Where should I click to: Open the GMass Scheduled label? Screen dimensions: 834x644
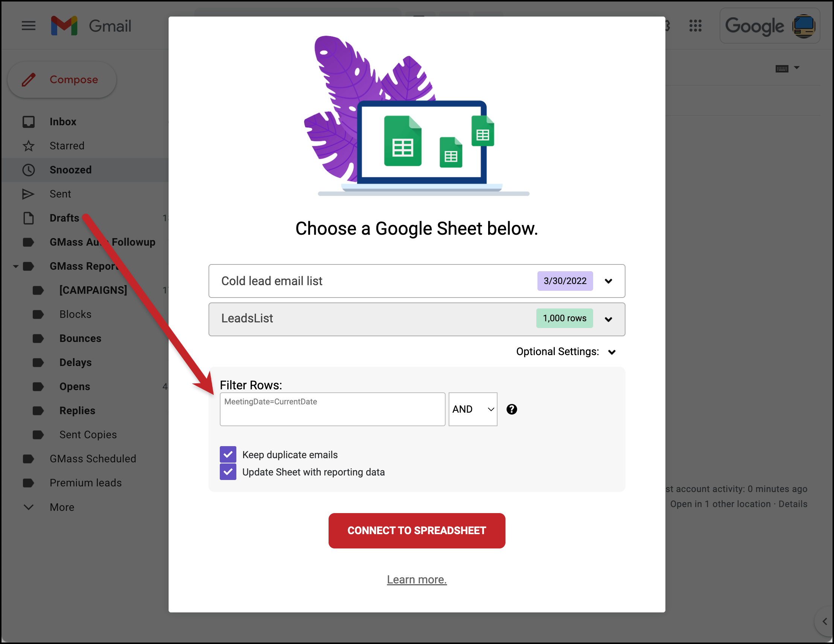93,459
